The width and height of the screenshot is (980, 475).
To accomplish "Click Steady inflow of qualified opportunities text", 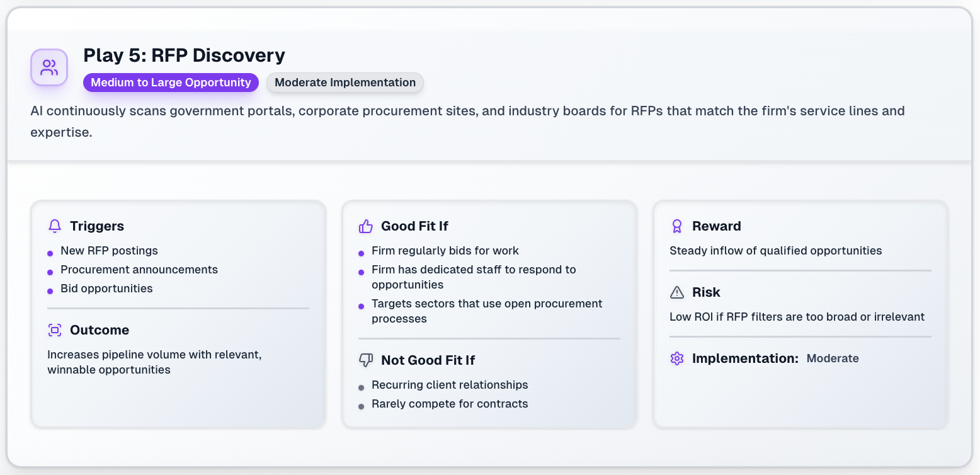I will (x=776, y=251).
